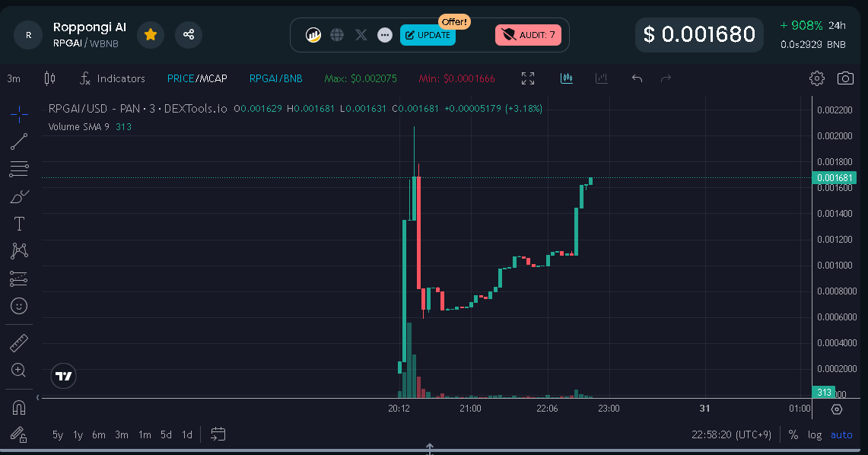Click the Min: $0.0001666 label
Image resolution: width=868 pixels, height=455 pixels.
[x=456, y=78]
